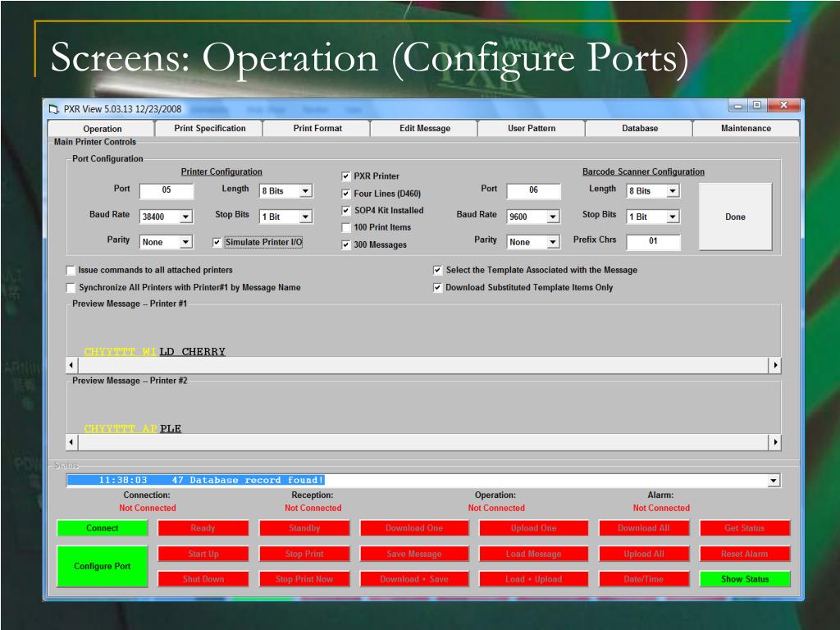
Task: Open barcode scanner Baud Rate dropdown 9600
Action: [552, 217]
